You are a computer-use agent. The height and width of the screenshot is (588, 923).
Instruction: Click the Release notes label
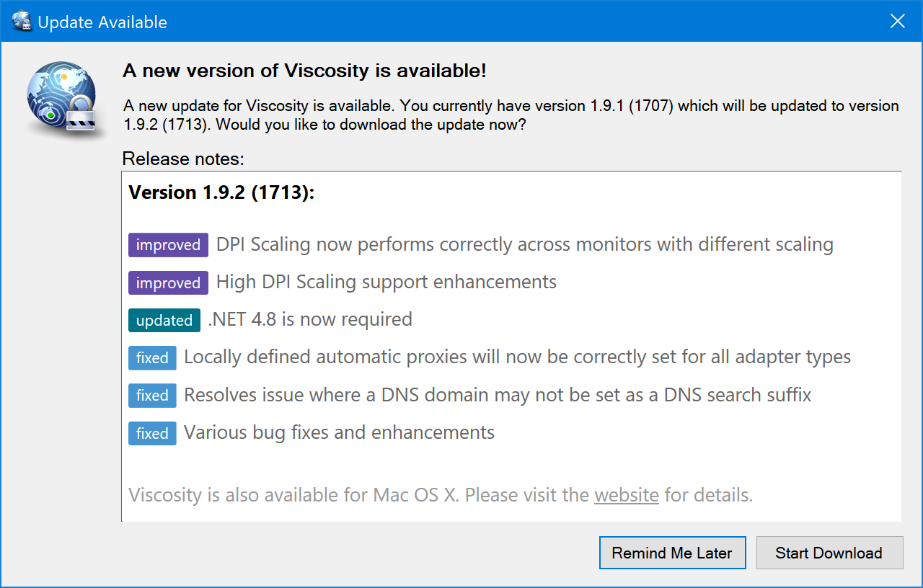[183, 158]
